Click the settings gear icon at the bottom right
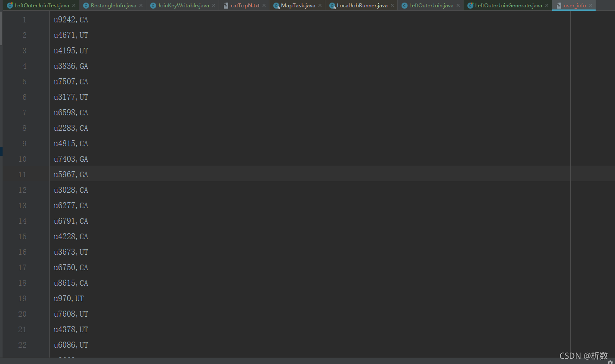 pyautogui.click(x=610, y=362)
